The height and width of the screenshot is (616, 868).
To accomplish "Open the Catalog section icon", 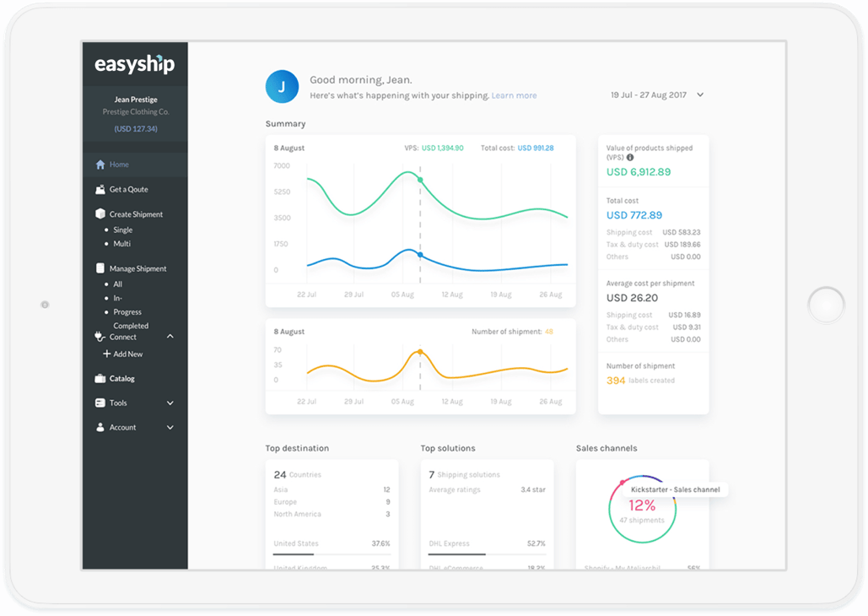I will coord(100,378).
